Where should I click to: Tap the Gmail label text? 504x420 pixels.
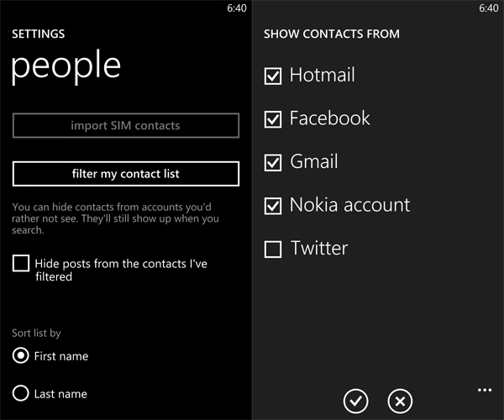[x=314, y=161]
